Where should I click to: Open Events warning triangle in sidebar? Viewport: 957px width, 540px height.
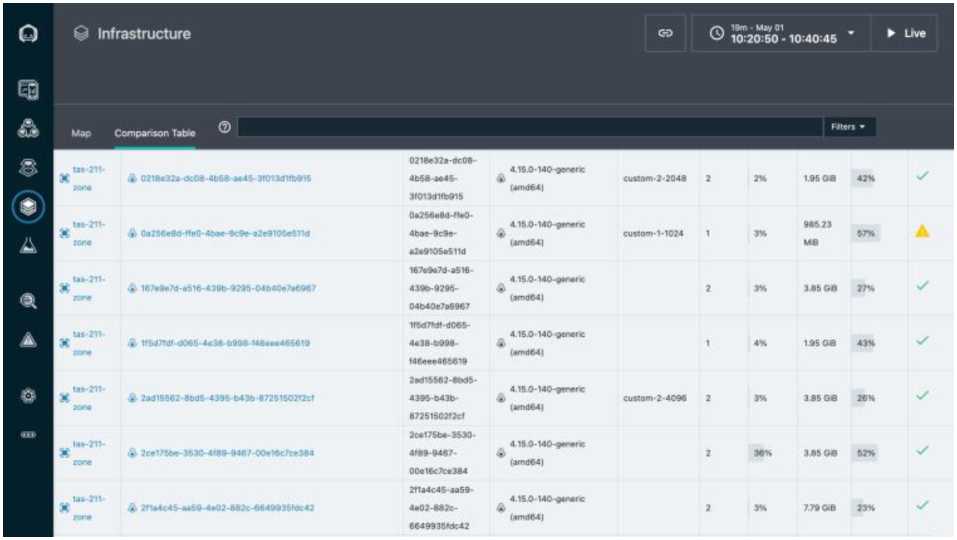tap(29, 340)
